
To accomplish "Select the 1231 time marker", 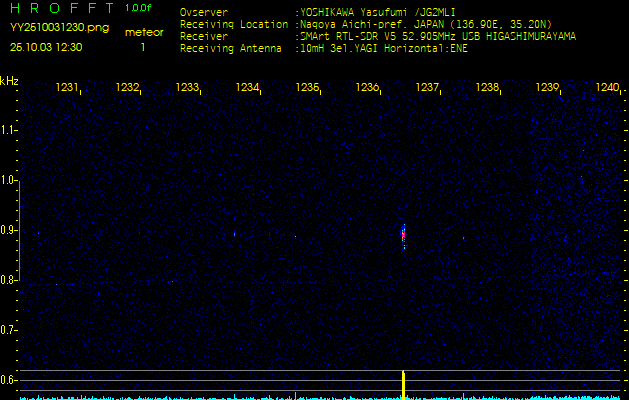I will click(x=67, y=88).
